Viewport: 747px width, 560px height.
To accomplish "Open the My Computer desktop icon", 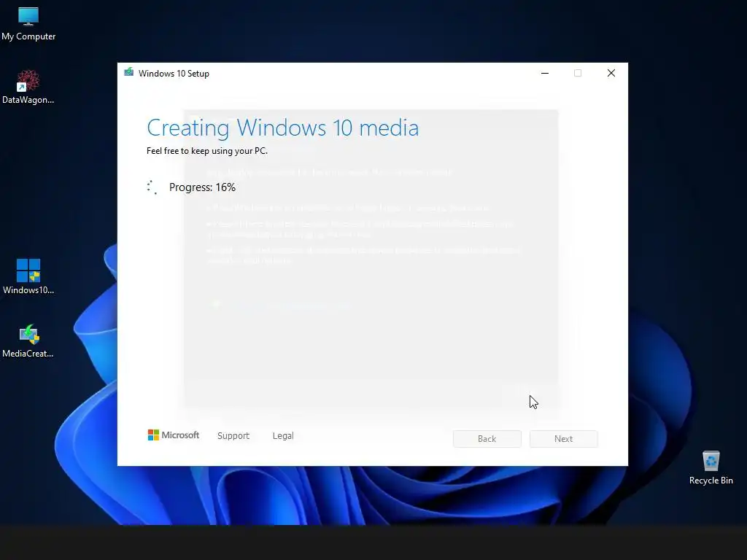I will [x=28, y=24].
